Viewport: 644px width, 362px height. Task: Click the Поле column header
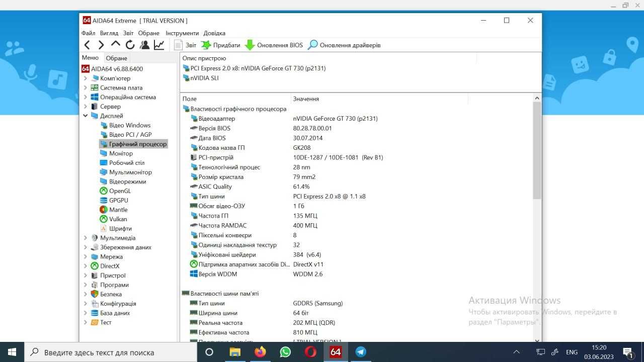coord(235,99)
